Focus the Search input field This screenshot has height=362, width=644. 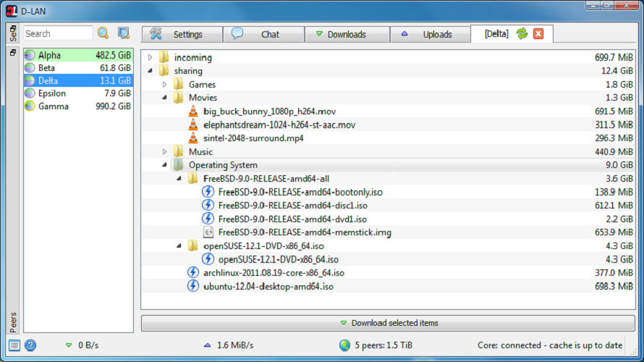(x=58, y=33)
